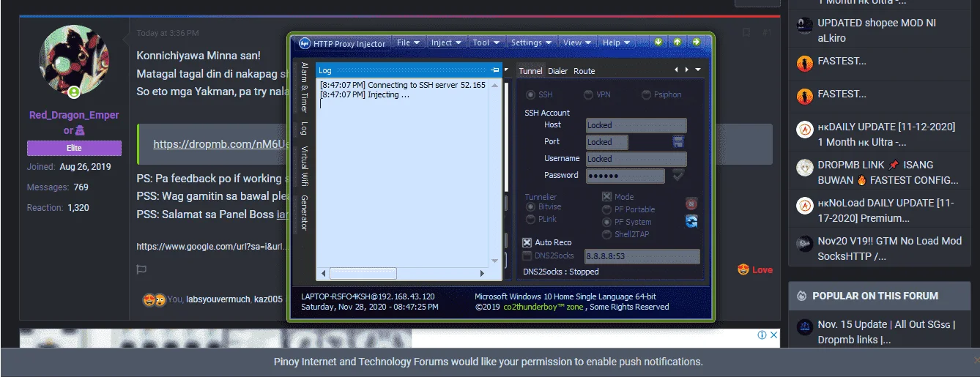Click the blue refresh icon beside PF System
The image size is (980, 377).
coord(691,222)
